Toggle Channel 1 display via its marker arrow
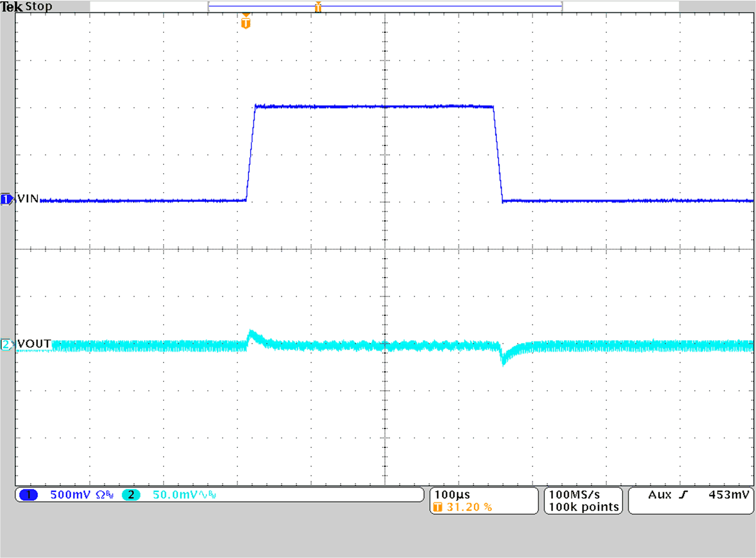 point(6,199)
